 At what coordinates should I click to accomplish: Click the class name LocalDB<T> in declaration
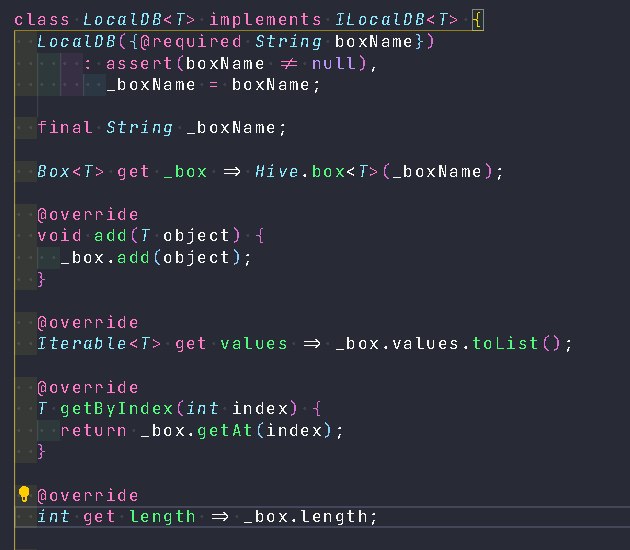pyautogui.click(x=139, y=20)
